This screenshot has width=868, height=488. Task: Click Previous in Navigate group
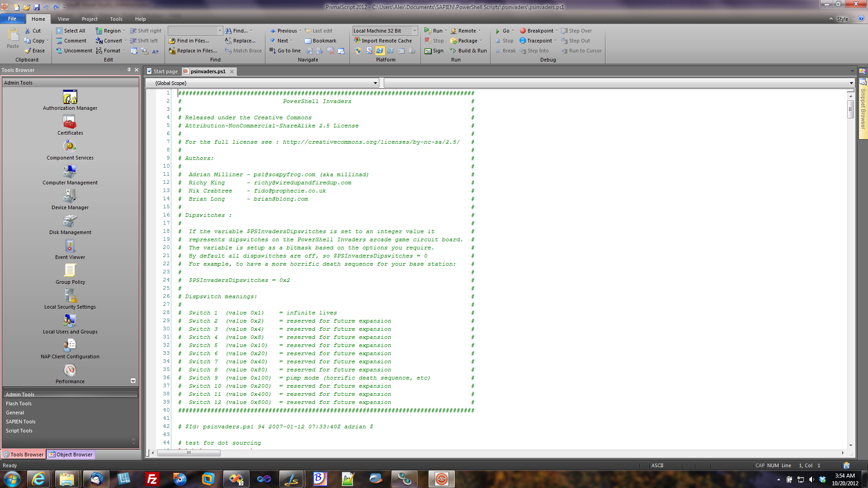point(283,31)
